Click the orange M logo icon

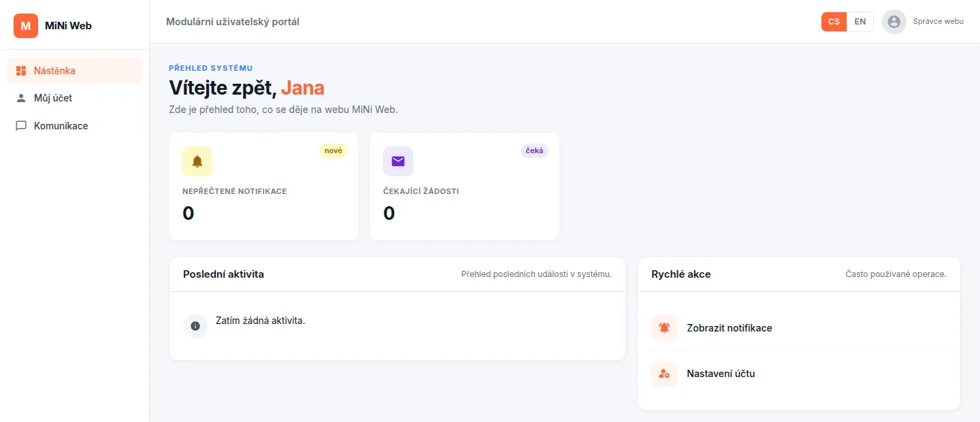26,26
